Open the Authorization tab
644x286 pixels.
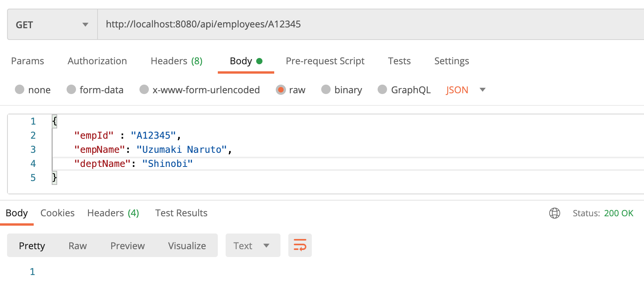pyautogui.click(x=97, y=61)
